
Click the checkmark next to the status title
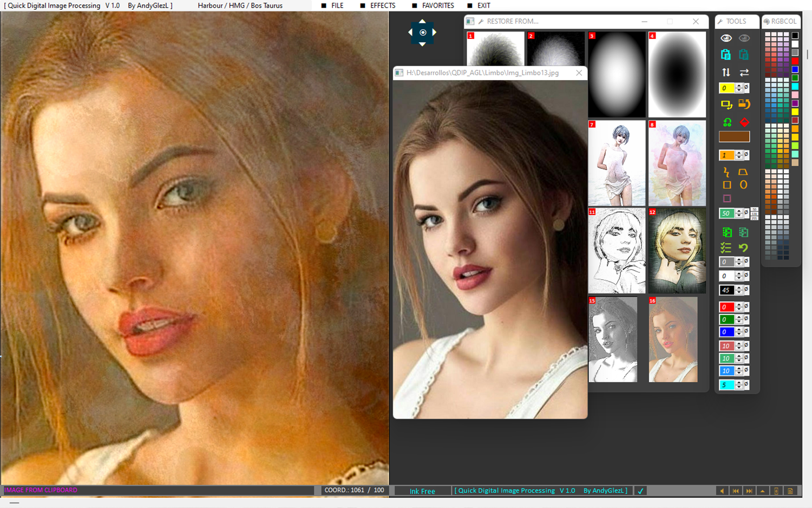click(640, 491)
